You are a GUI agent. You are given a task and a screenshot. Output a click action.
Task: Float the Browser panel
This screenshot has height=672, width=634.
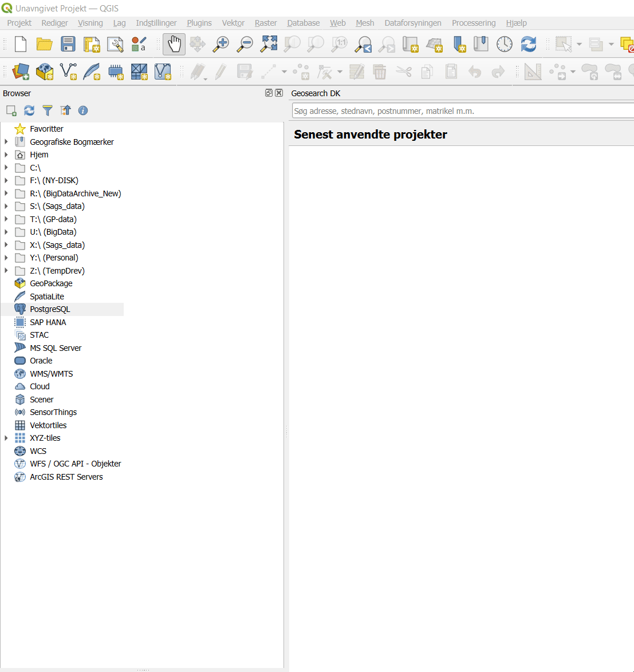coord(269,93)
